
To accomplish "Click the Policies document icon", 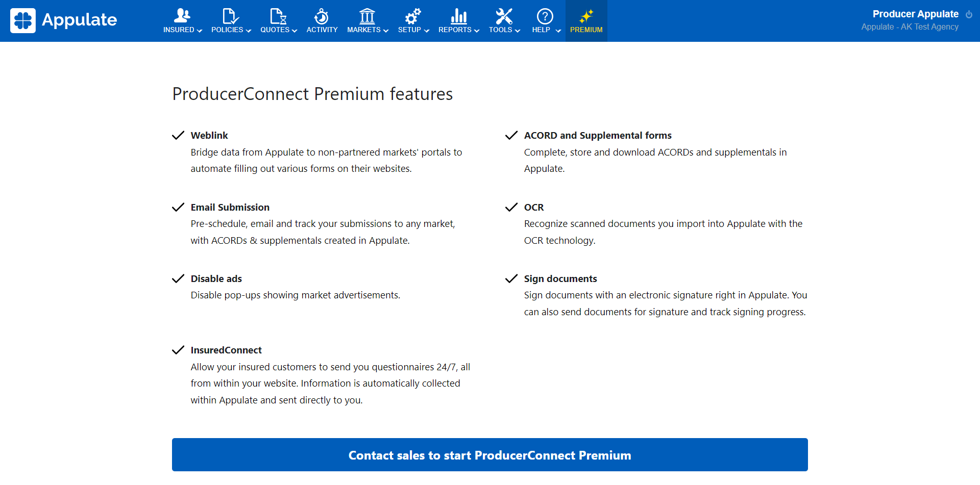I will 230,16.
